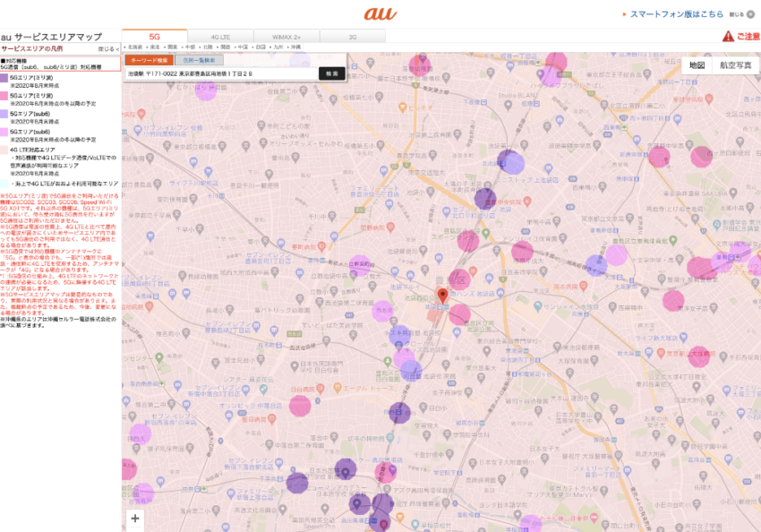Select the 北海道 region link
The image size is (761, 532).
134,46
